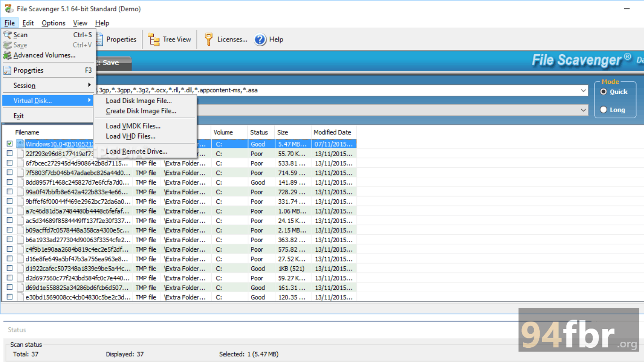Viewport: 644px width, 362px height.
Task: Sort by Status column header
Action: pos(259,132)
